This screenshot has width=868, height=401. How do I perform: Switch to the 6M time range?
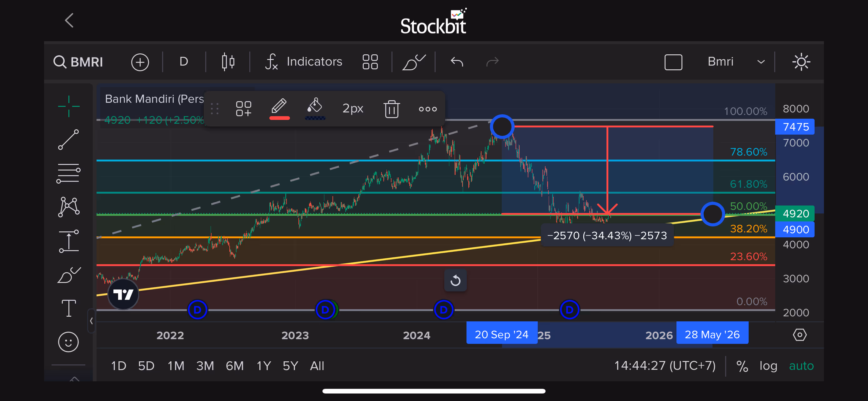235,366
